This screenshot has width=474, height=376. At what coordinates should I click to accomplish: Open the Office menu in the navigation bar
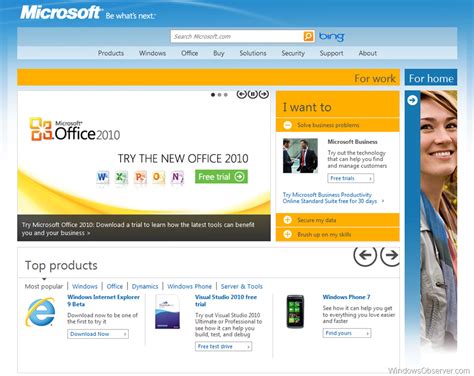click(190, 53)
